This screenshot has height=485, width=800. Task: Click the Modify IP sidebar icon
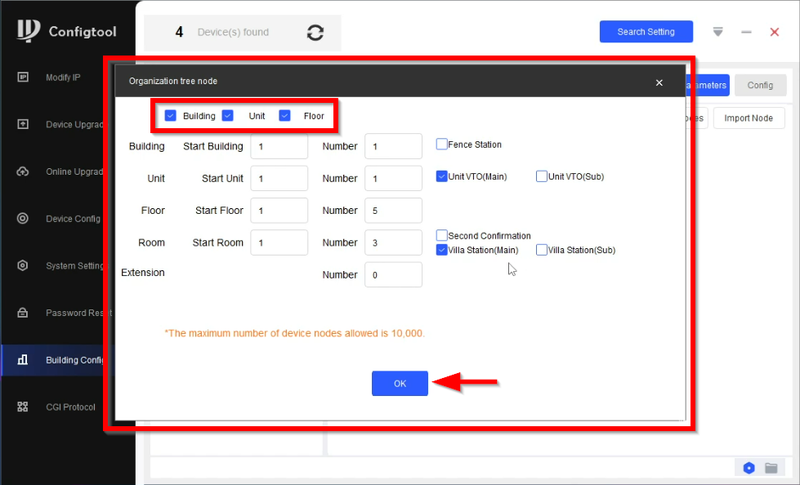point(22,77)
